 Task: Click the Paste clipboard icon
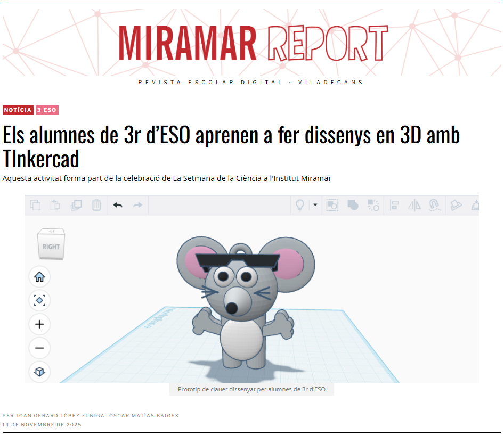pyautogui.click(x=55, y=205)
